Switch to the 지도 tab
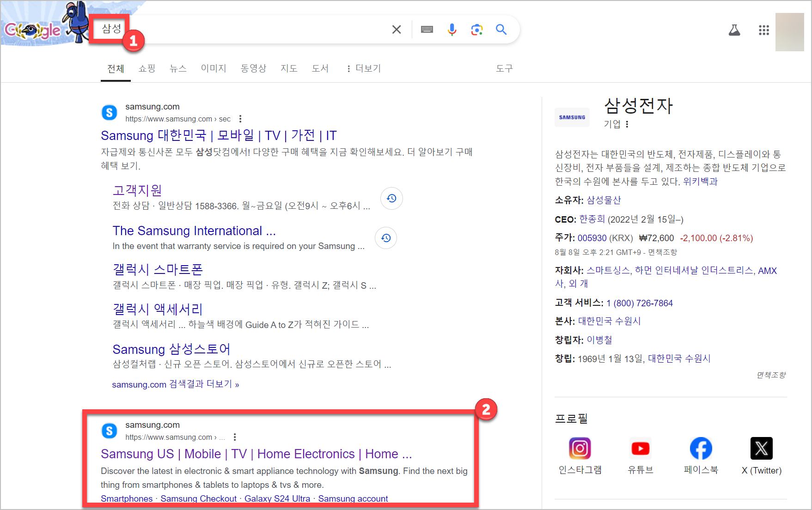This screenshot has height=510, width=812. pos(289,68)
